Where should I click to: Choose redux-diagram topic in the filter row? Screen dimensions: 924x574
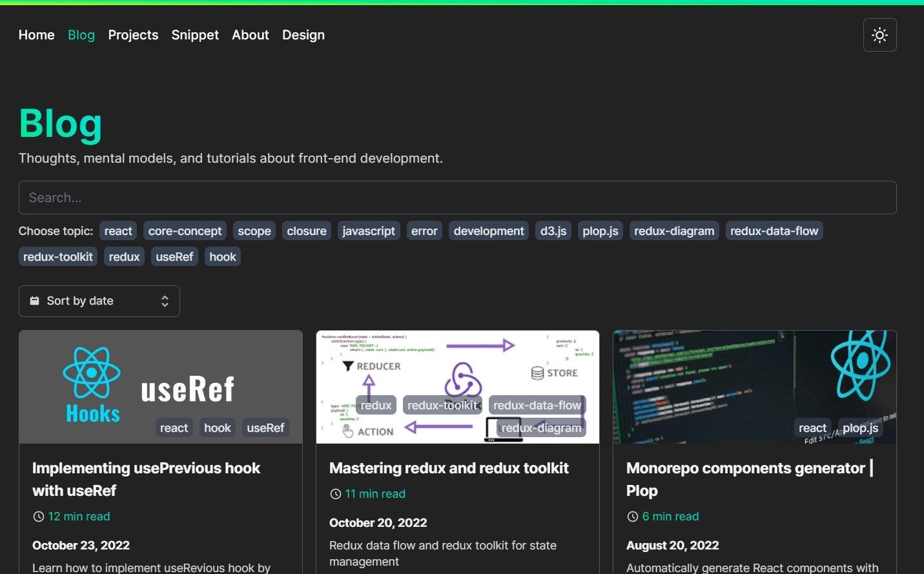coord(674,231)
